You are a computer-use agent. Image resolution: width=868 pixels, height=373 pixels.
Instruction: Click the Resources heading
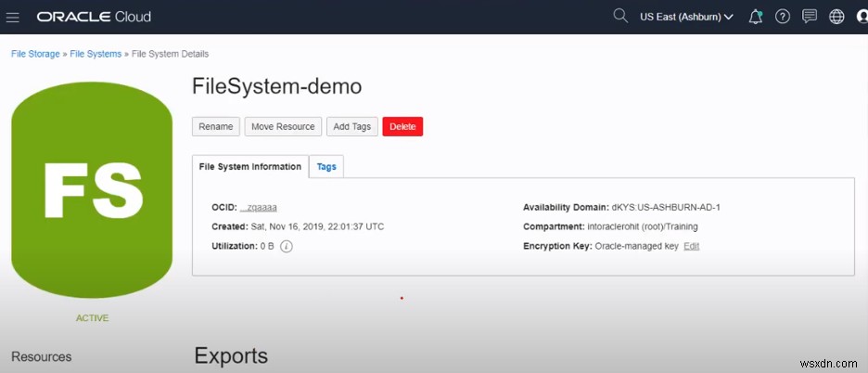(x=42, y=356)
